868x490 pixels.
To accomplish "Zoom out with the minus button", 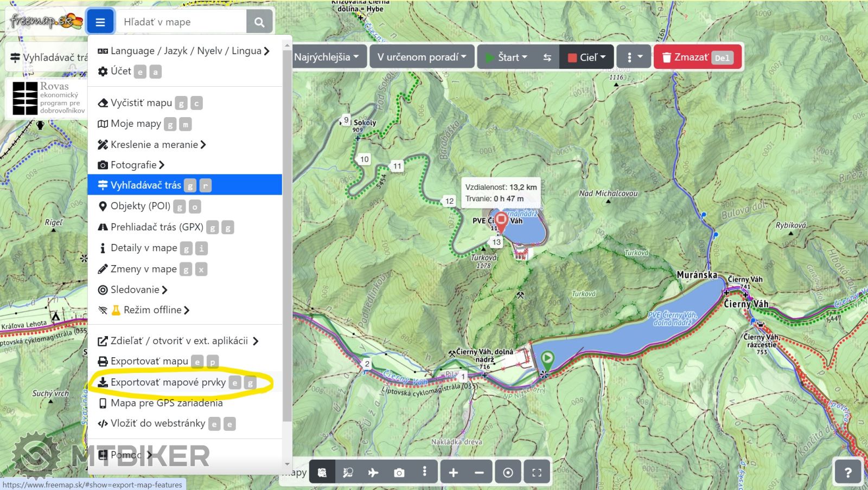I will click(x=479, y=473).
